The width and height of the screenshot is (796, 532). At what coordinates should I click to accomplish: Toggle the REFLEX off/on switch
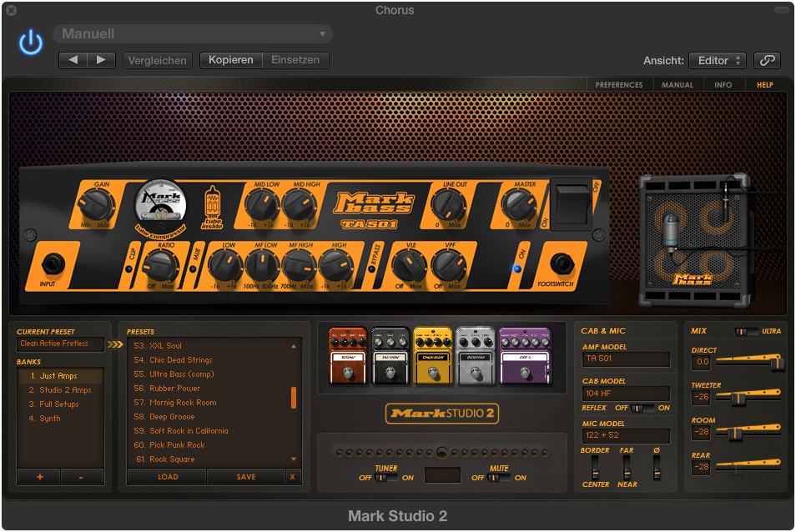tap(642, 409)
